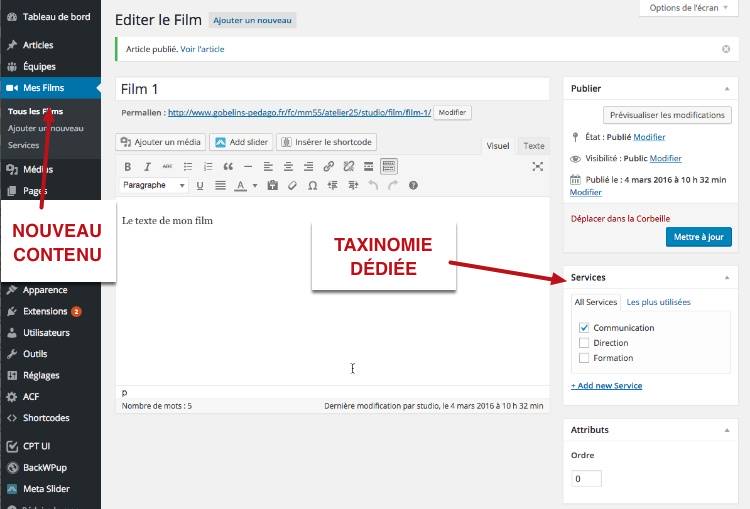Toggle bold formatting in editor toolbar

pyautogui.click(x=128, y=166)
